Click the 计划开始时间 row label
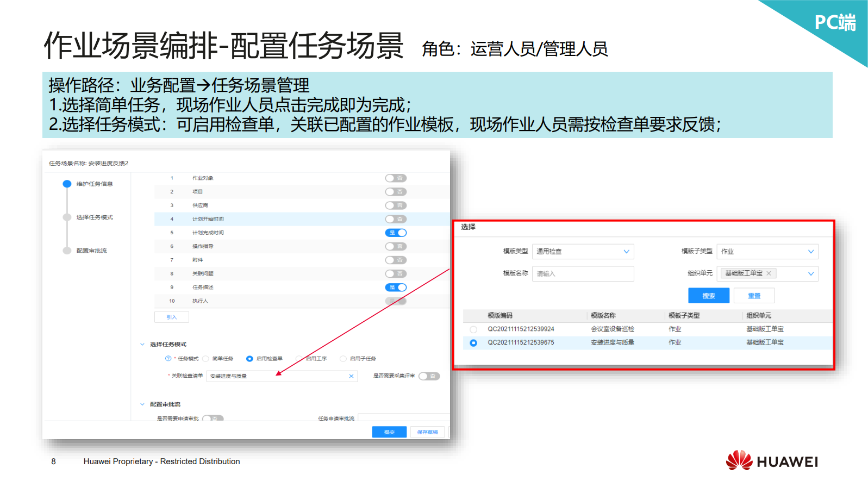 pyautogui.click(x=208, y=219)
